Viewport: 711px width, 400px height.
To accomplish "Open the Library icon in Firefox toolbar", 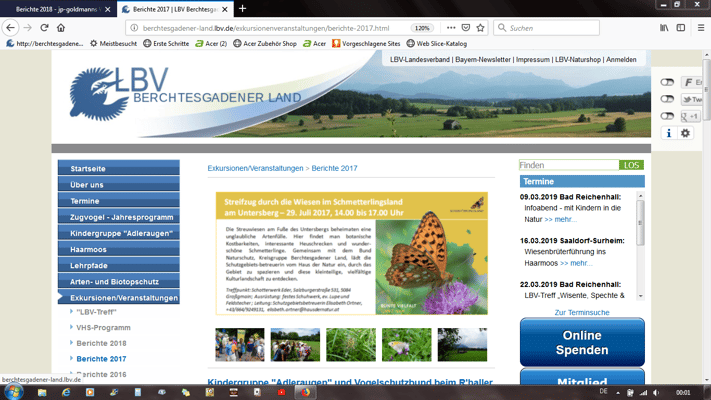I will pos(664,28).
